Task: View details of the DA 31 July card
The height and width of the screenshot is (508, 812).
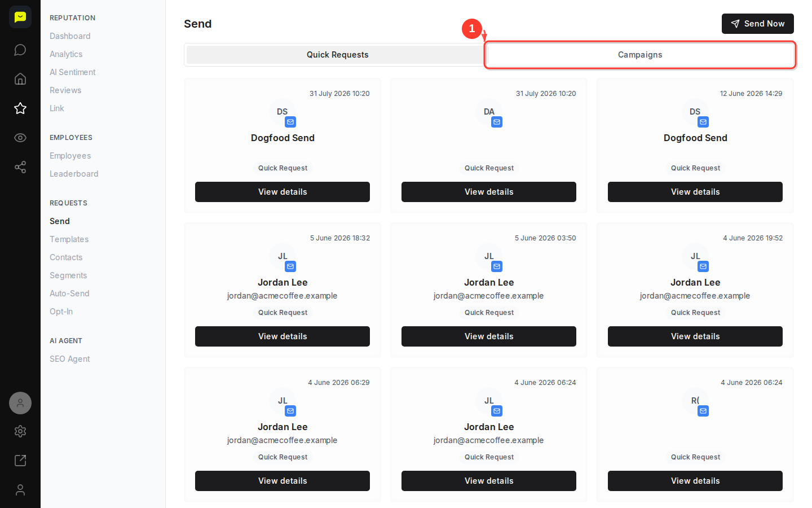Action: 489,192
